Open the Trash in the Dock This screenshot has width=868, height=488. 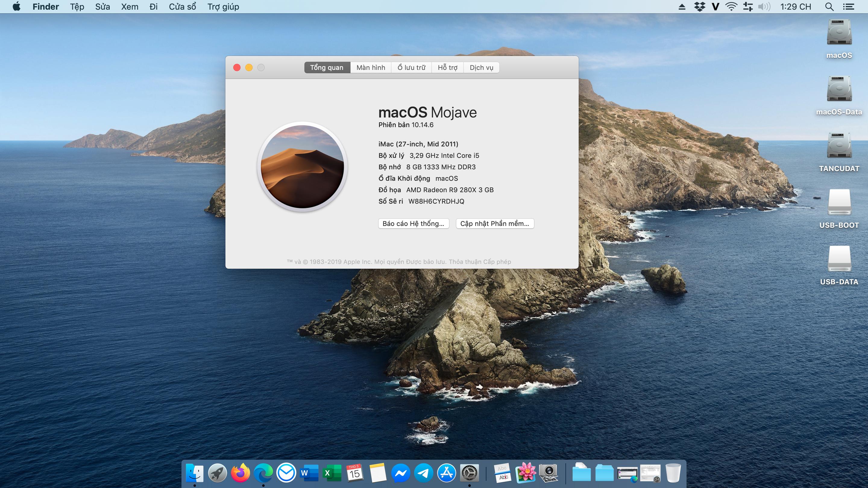click(673, 473)
